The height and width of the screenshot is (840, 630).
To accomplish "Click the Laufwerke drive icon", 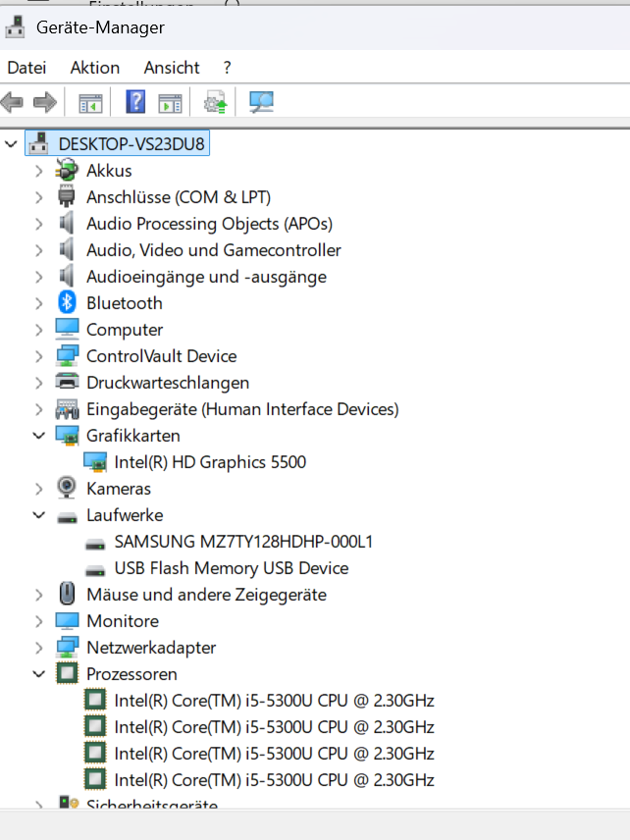I will click(67, 517).
